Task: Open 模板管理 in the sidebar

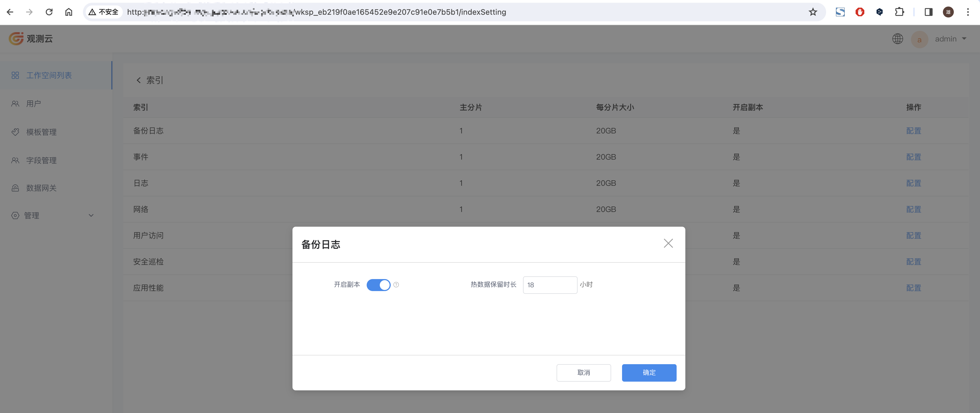Action: pos(56,132)
